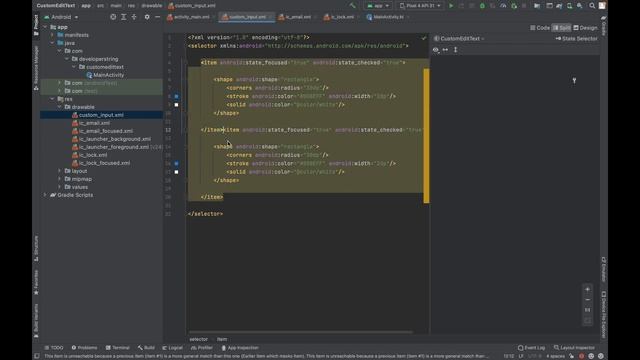Click Search Everywhere magnifier icon
The image size is (640, 360).
(x=592, y=6)
